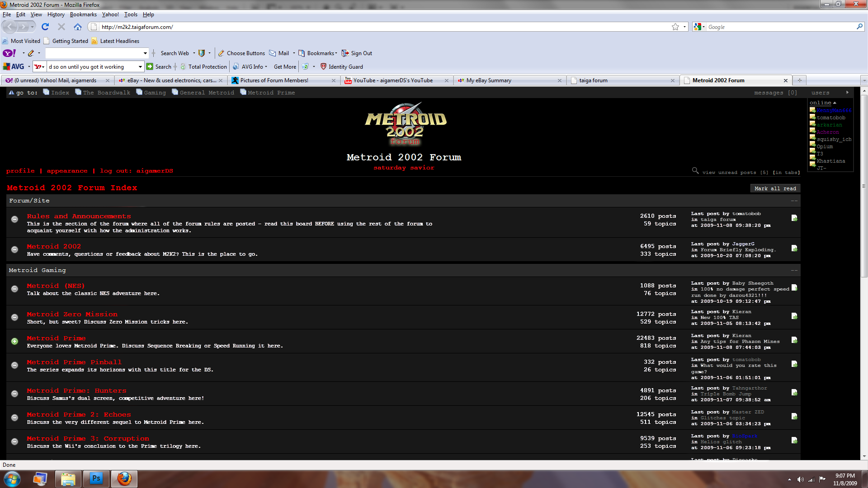Open the Metroid Prime 2: Echoes forum
The width and height of the screenshot is (868, 488).
click(79, 415)
